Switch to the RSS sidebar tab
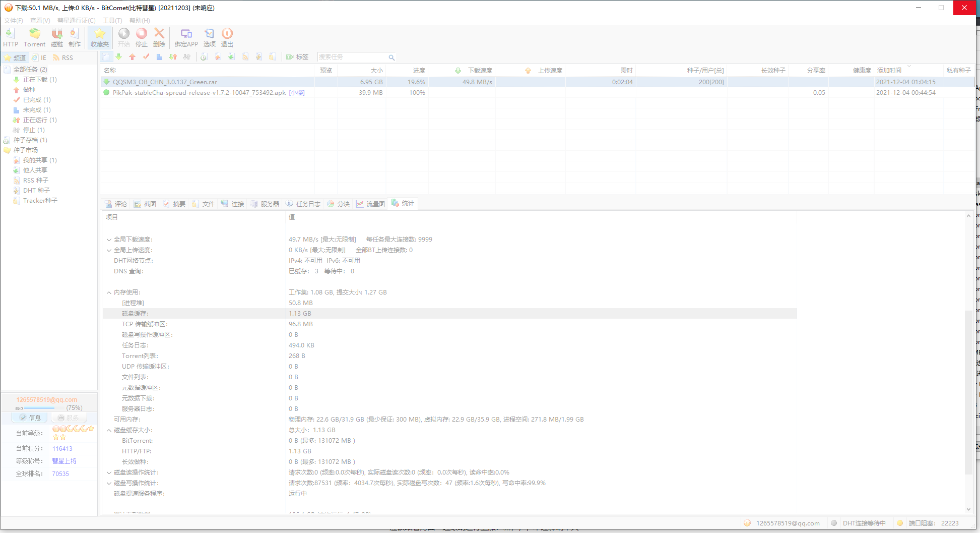Viewport: 980px width, 533px height. tap(63, 57)
